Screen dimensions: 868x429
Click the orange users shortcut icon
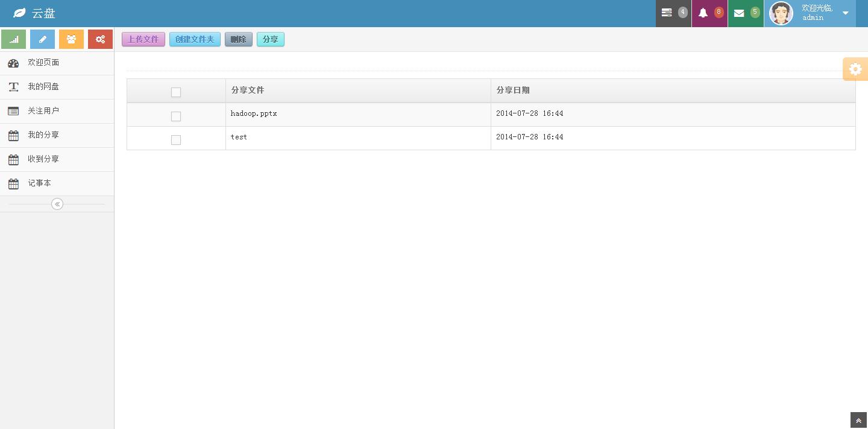coord(71,39)
